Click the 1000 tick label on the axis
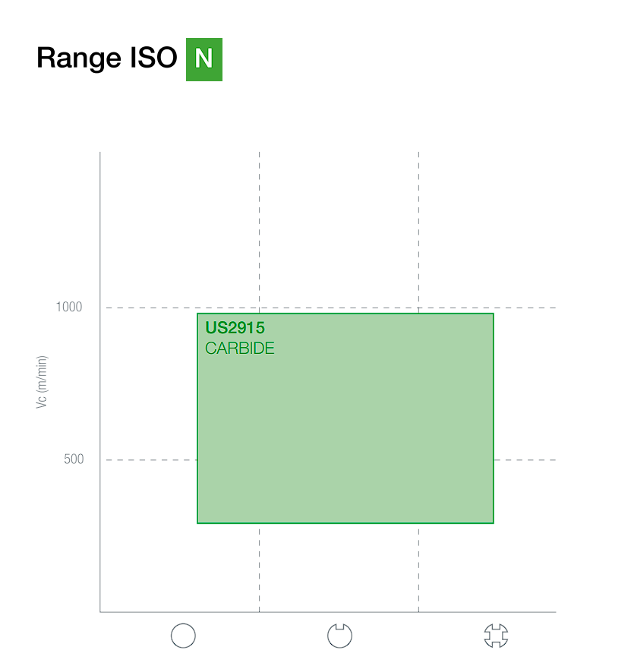 (x=69, y=307)
